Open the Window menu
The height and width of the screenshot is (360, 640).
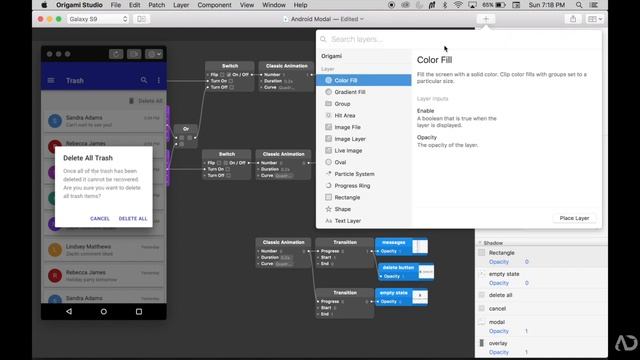[273, 5]
